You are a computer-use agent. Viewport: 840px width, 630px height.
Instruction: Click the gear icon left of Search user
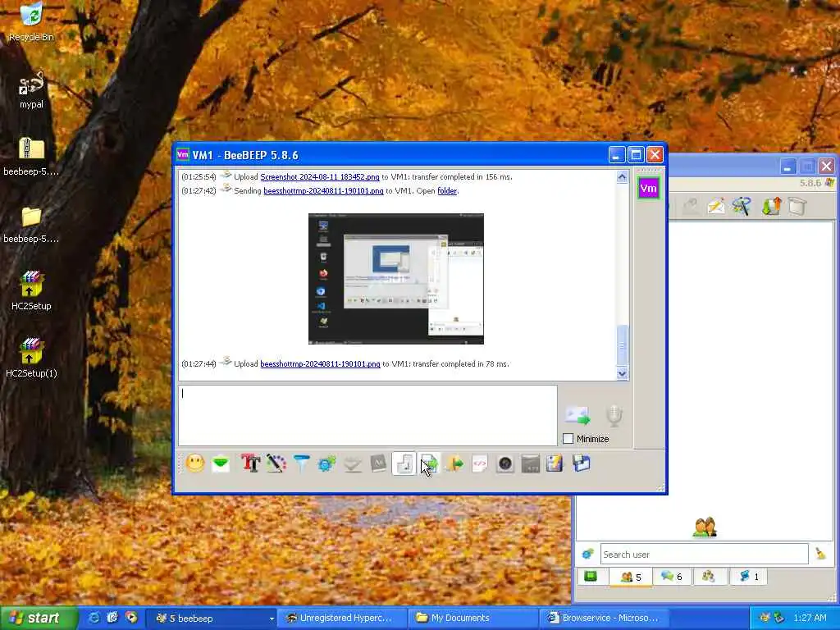click(x=587, y=554)
